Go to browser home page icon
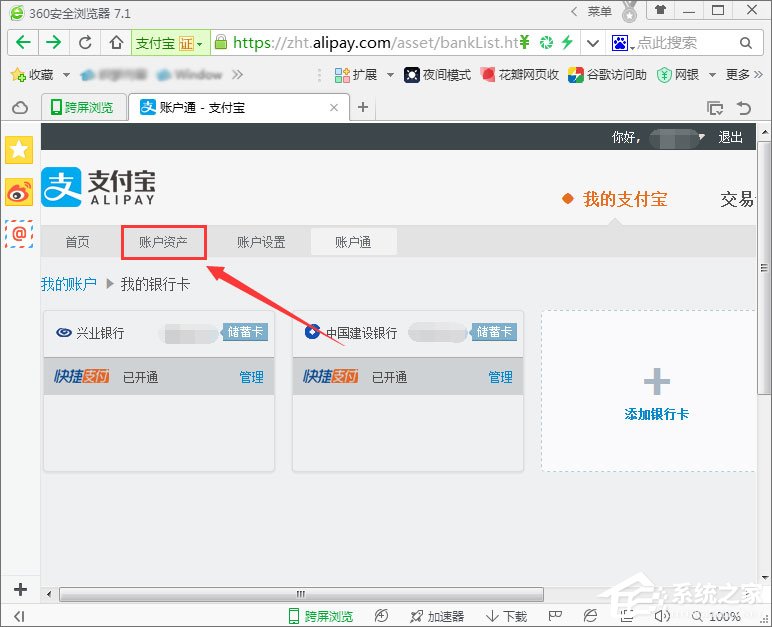The image size is (772, 627). coord(116,43)
